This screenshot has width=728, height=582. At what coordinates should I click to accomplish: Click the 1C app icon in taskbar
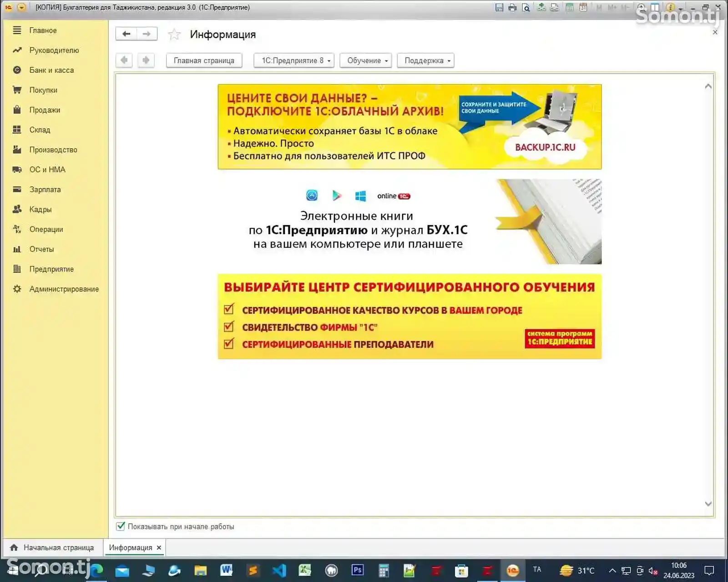[513, 570]
